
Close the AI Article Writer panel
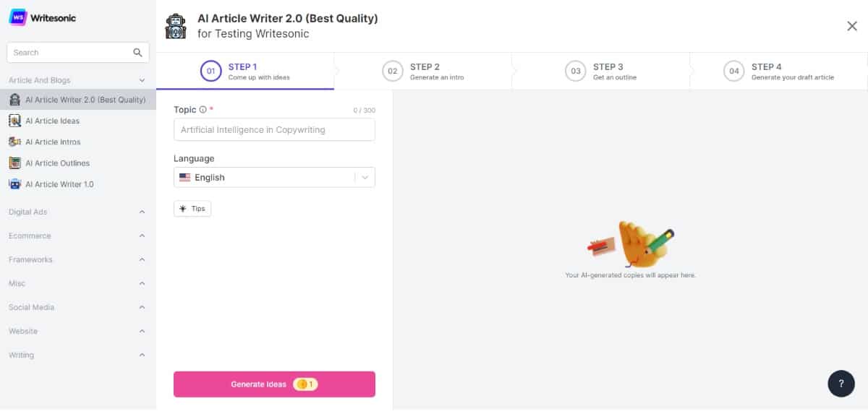852,26
